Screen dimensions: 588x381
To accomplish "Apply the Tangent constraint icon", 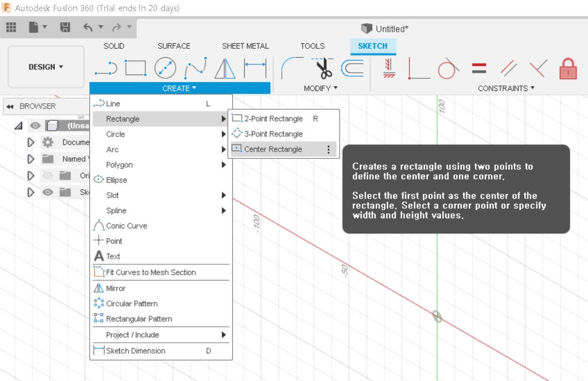I will point(449,68).
